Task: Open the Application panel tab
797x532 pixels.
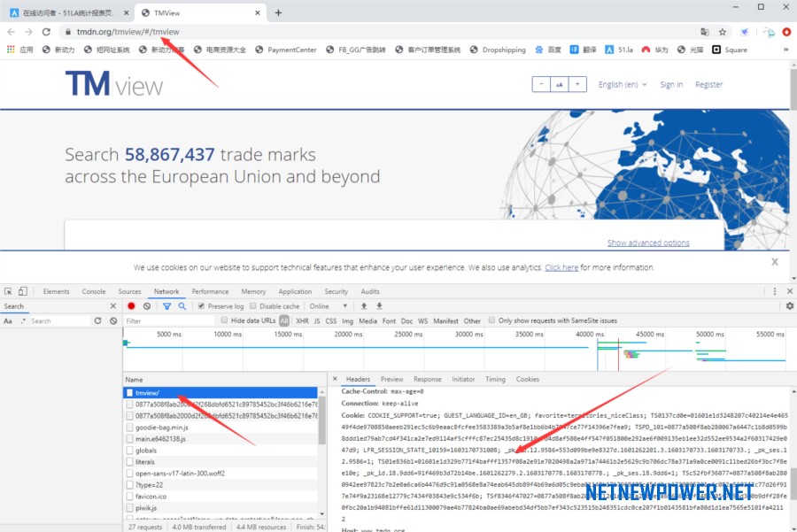Action: click(x=295, y=291)
